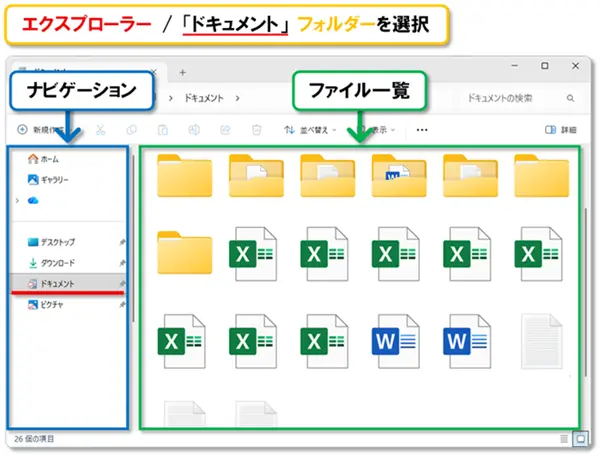Screen dimensions: 600x457
Task: Click the Cut scissors icon in toolbar
Action: coord(100,130)
